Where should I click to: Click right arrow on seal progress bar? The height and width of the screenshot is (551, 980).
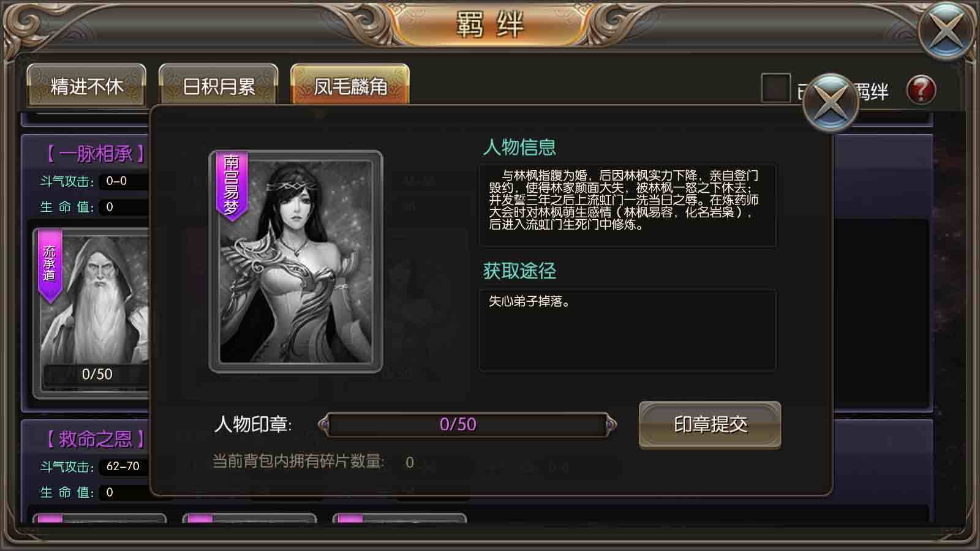click(610, 424)
